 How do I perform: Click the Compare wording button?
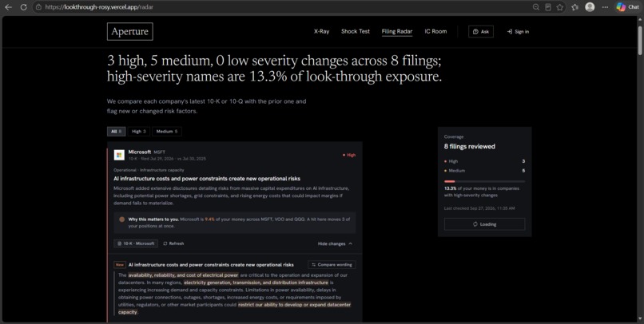[x=332, y=265]
